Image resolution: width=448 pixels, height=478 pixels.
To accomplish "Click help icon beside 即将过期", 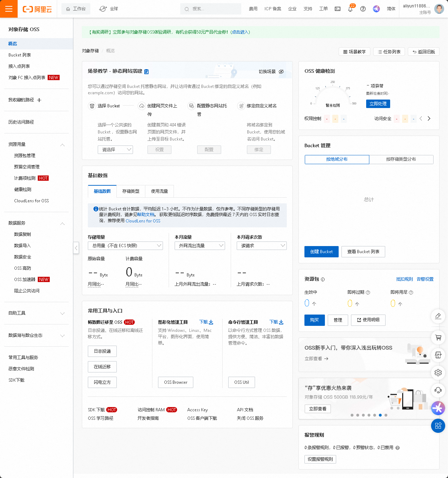I will (368, 292).
